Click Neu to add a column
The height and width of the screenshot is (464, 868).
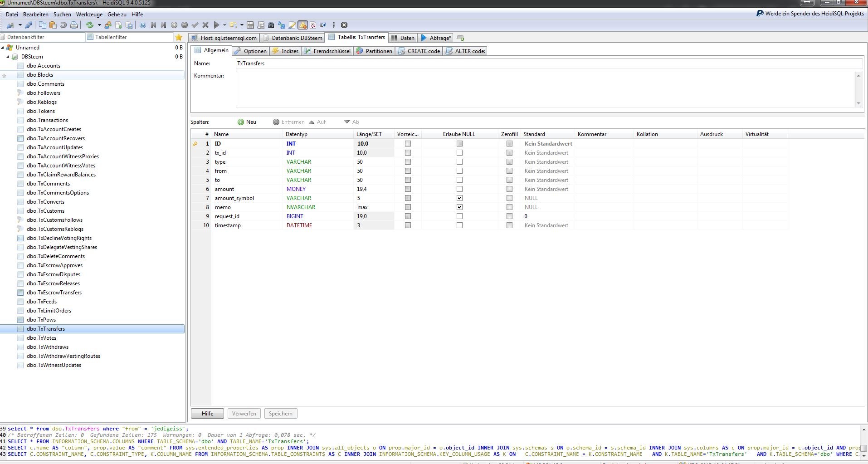(x=247, y=122)
